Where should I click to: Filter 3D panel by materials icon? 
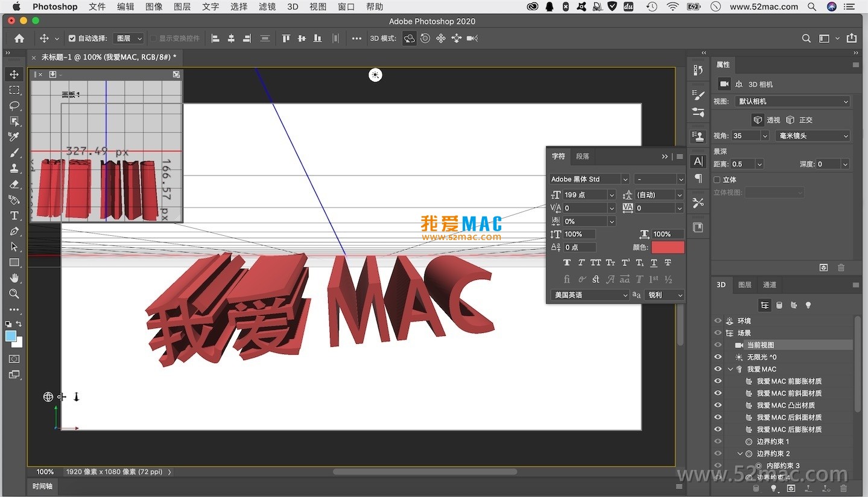(x=794, y=305)
